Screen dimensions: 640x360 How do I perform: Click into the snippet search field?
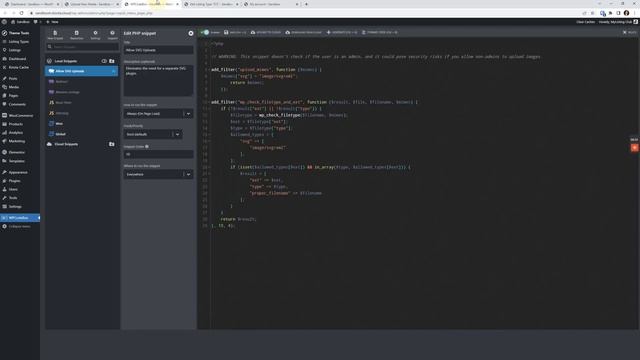pos(82,47)
